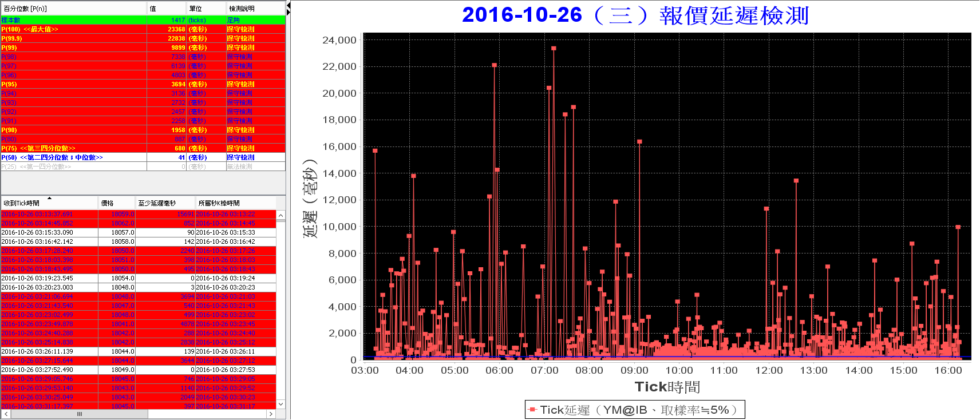This screenshot has width=980, height=420.
Task: Select tick row 03:16:42.142
Action: pos(139,241)
